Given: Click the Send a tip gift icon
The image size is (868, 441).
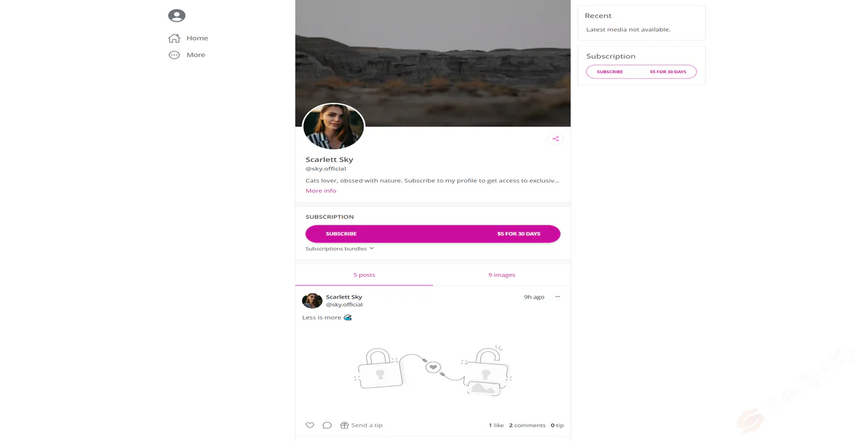Looking at the screenshot, I should coord(344,425).
